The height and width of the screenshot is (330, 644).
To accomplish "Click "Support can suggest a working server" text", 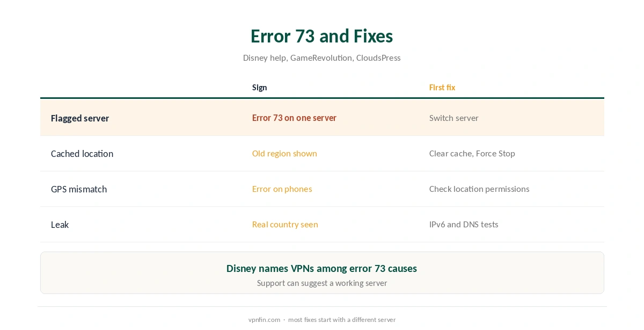I will 321,283.
